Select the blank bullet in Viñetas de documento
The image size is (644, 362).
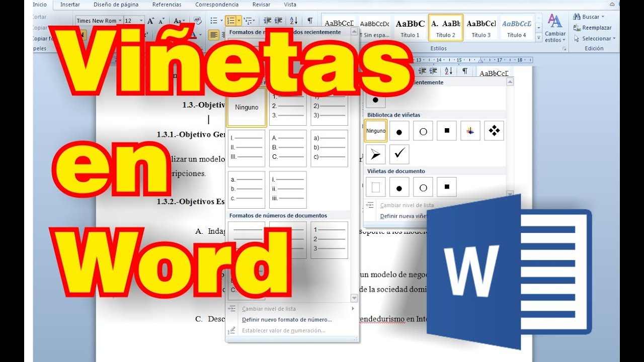(376, 187)
